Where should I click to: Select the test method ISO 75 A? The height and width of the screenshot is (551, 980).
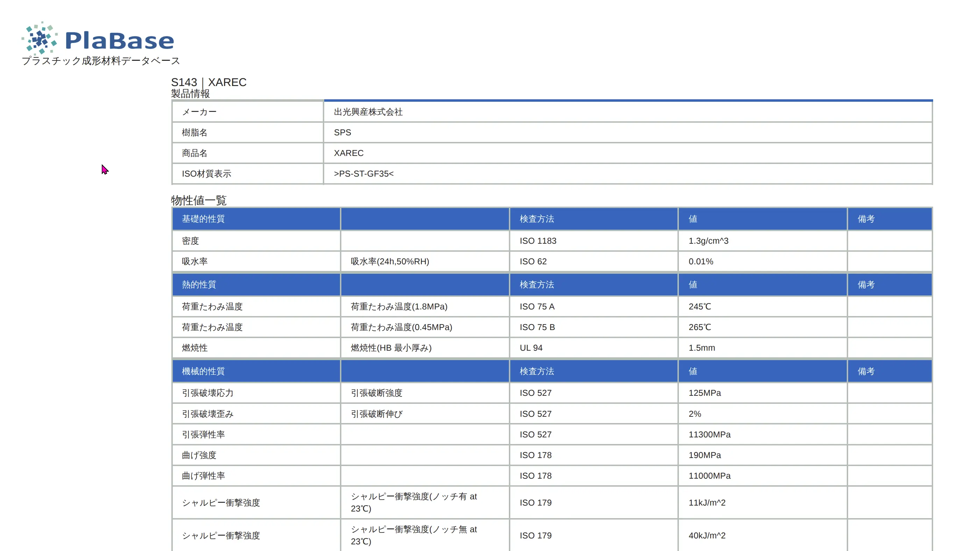coord(537,307)
